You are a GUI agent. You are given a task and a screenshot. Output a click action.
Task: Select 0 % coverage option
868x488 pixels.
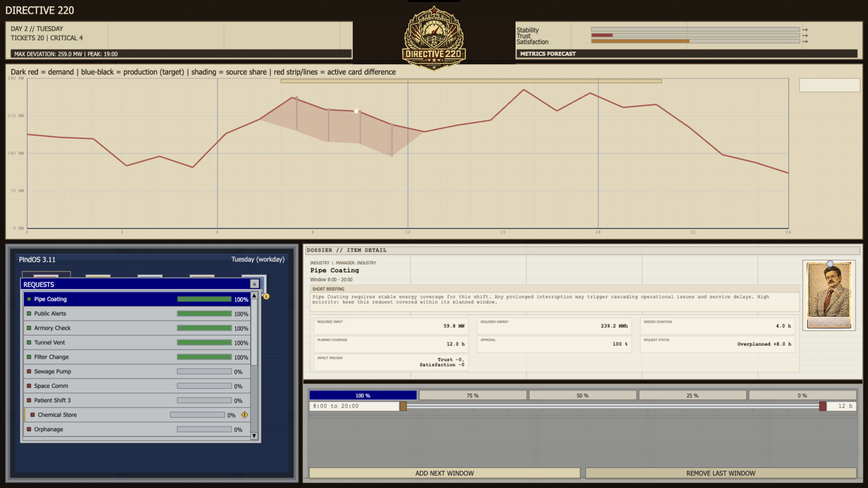click(x=802, y=395)
